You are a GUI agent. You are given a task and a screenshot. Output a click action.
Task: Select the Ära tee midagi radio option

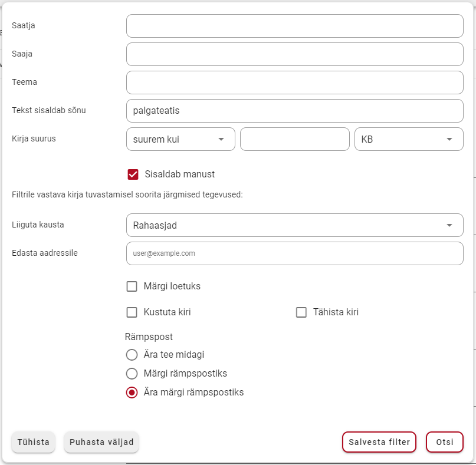[132, 355]
